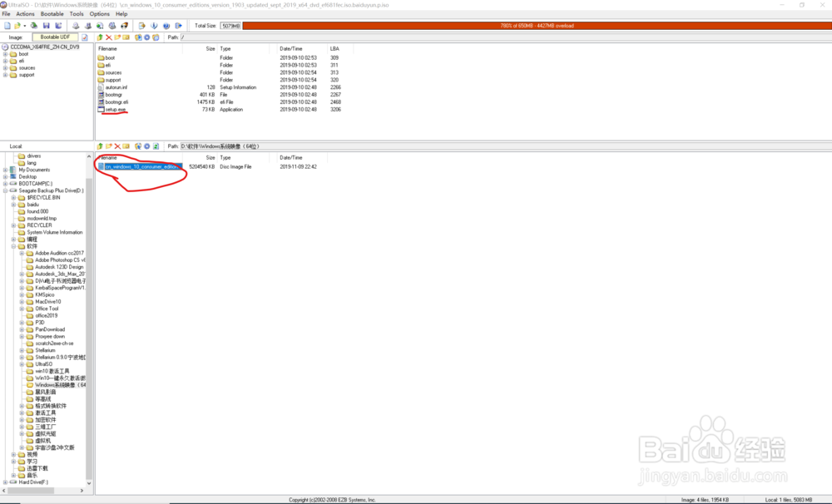Viewport: 832px width, 504px height.
Task: Expand the BOOTCAMP(C:) drive node
Action: point(5,184)
